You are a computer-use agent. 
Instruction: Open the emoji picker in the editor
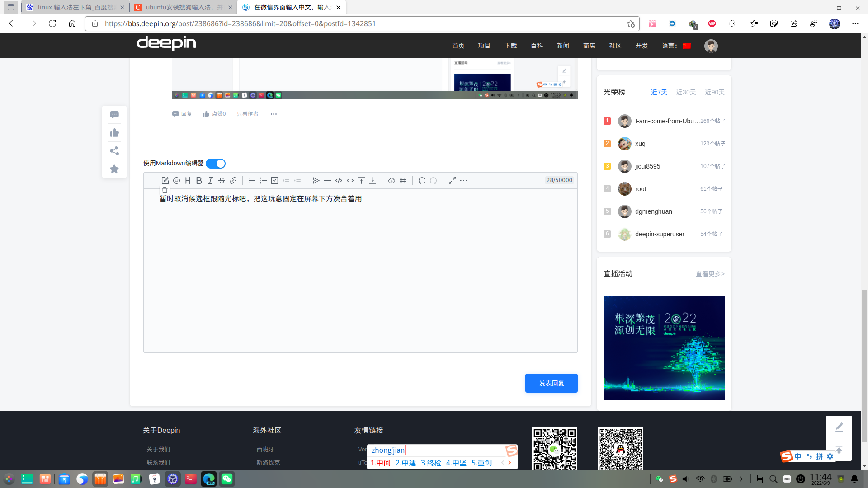[176, 180]
